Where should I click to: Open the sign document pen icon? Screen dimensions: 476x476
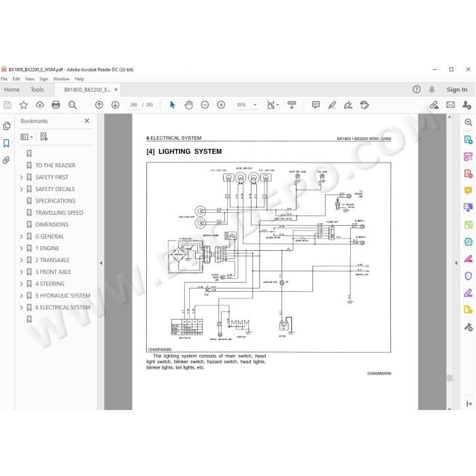[348, 105]
